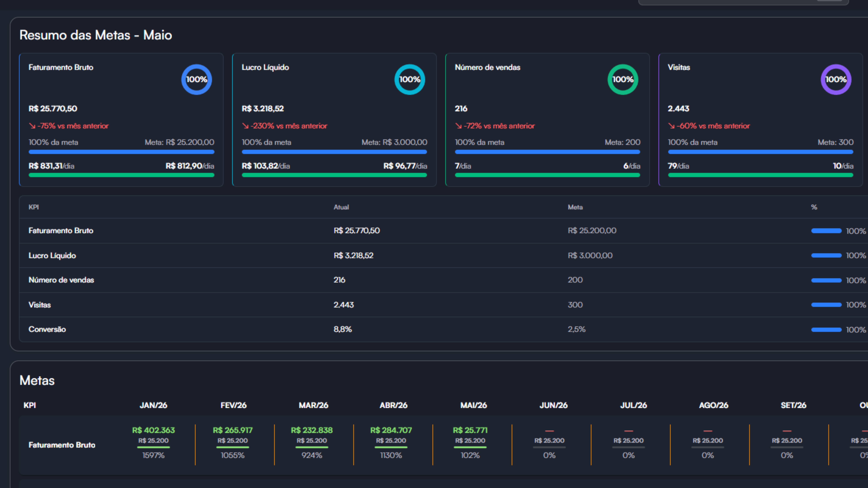Image resolution: width=868 pixels, height=488 pixels.
Task: Click the R$ 96,77/dia daily target
Action: pyautogui.click(x=405, y=166)
